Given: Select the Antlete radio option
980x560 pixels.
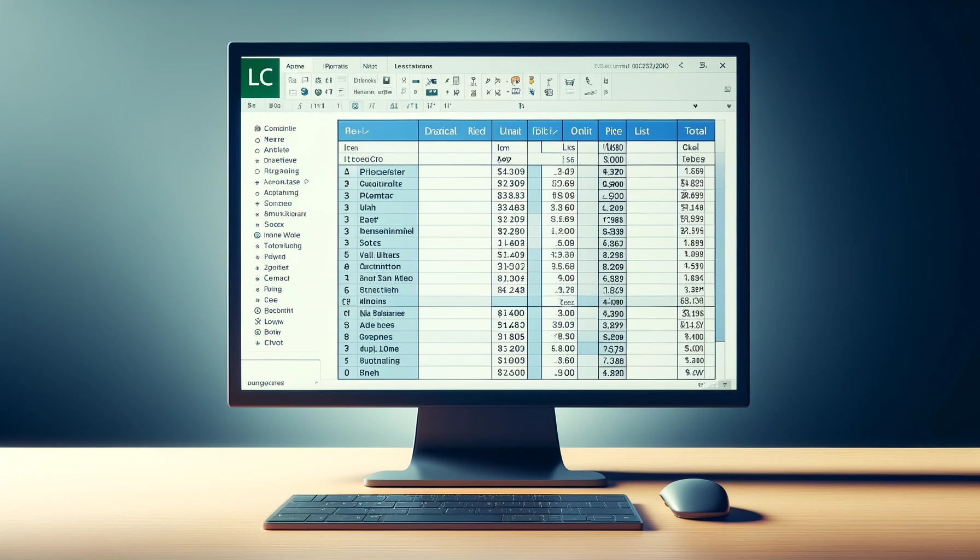Looking at the screenshot, I should click(x=257, y=150).
